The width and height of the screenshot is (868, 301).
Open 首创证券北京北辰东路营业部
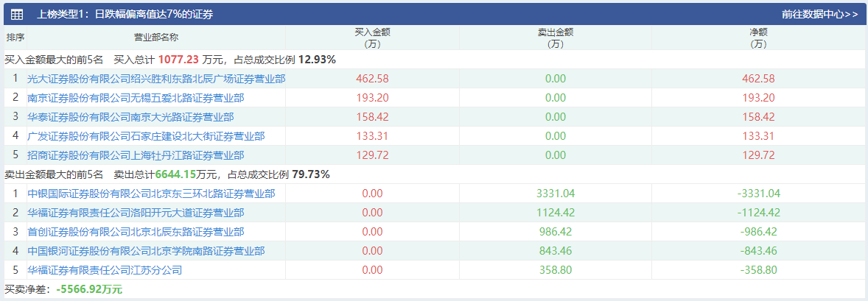[x=136, y=232]
